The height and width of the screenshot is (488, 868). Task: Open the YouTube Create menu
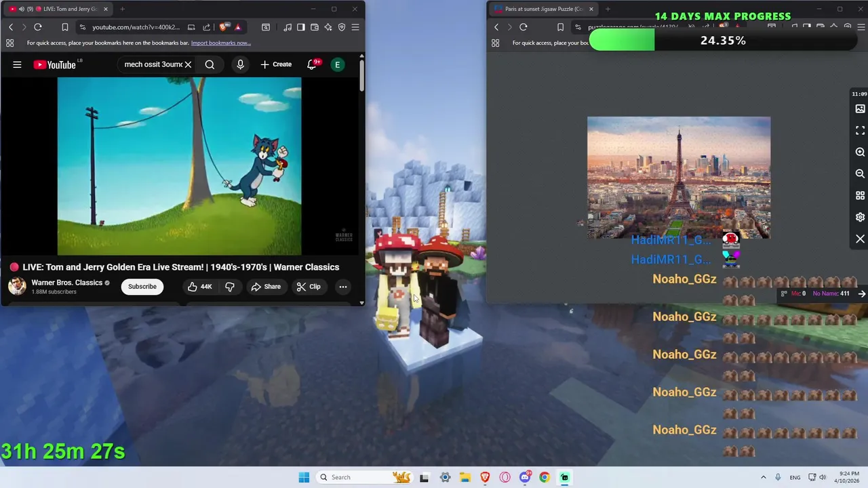tap(276, 64)
